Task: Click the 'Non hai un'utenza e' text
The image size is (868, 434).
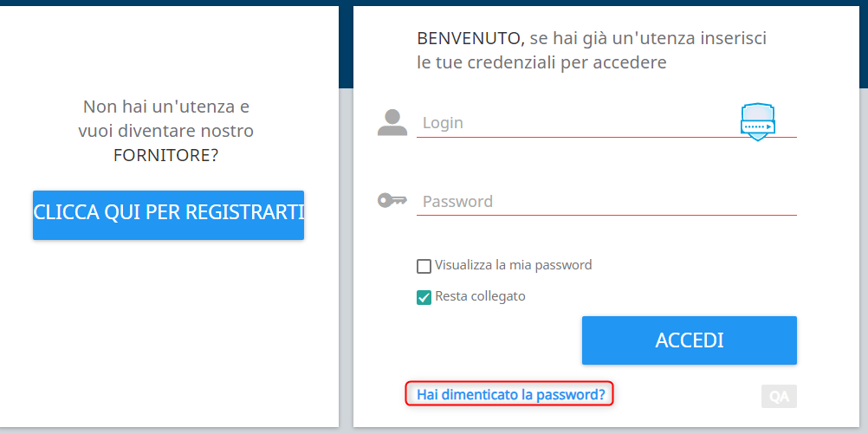Action: [x=165, y=107]
